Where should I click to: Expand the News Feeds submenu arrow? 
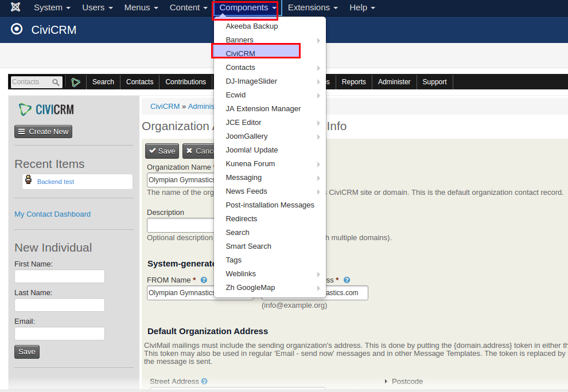[318, 192]
